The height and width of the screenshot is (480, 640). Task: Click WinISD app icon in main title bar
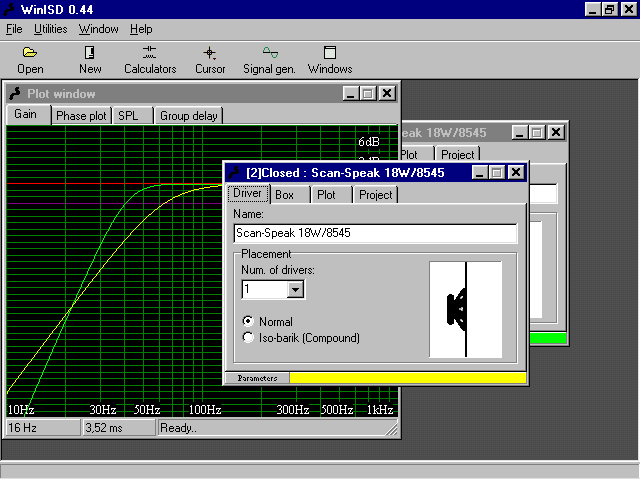pos(10,9)
